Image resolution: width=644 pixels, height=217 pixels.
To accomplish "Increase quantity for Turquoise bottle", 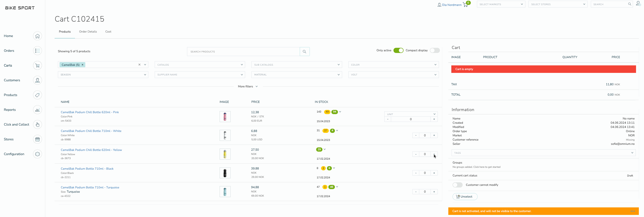I will pos(434,192).
